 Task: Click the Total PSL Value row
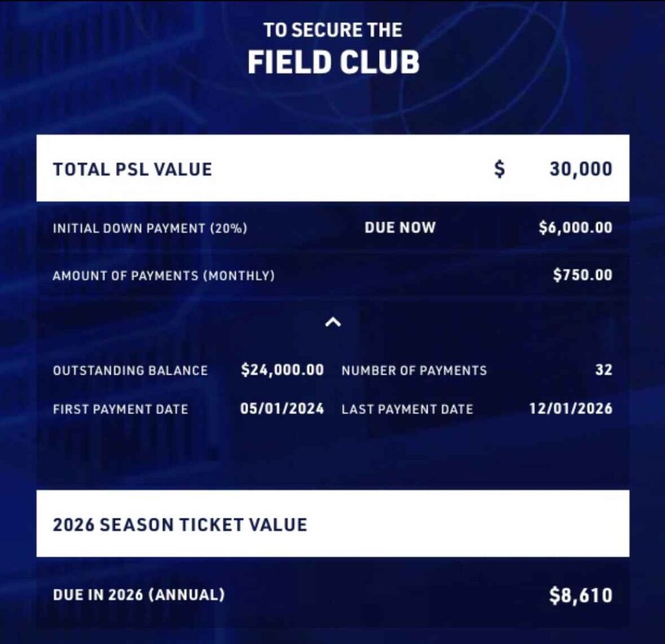point(333,168)
